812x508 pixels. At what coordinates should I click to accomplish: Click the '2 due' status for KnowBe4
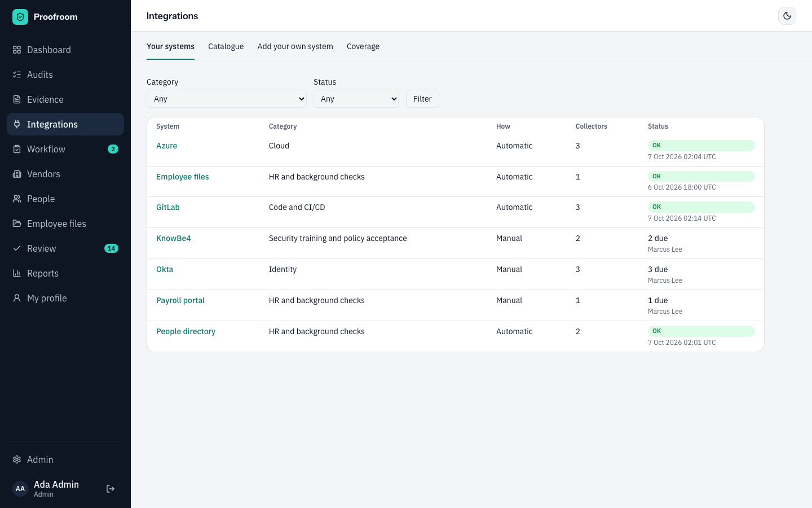point(657,238)
